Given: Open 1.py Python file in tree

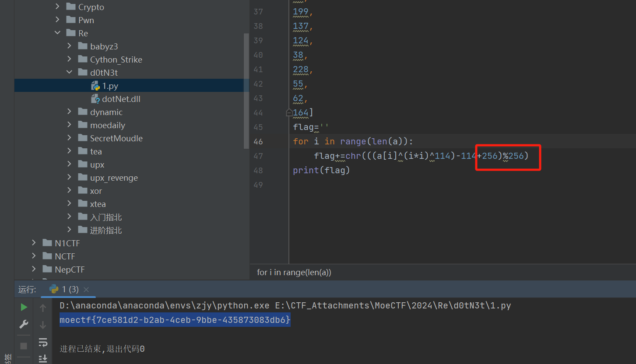Looking at the screenshot, I should [110, 86].
